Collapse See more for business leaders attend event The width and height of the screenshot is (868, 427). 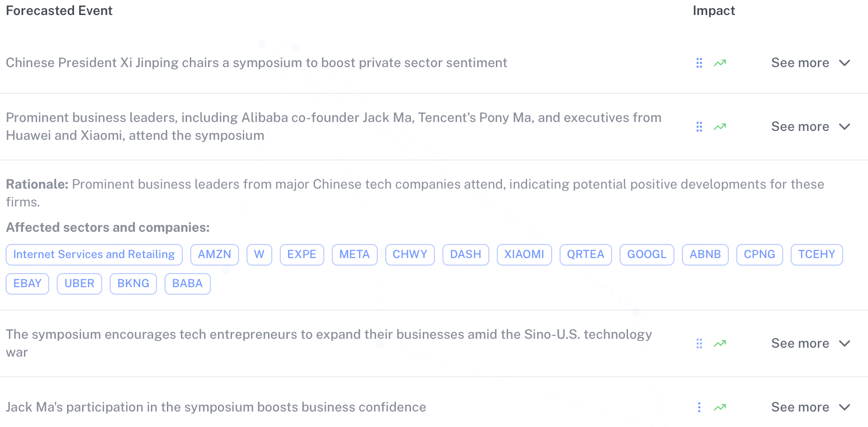(x=810, y=127)
